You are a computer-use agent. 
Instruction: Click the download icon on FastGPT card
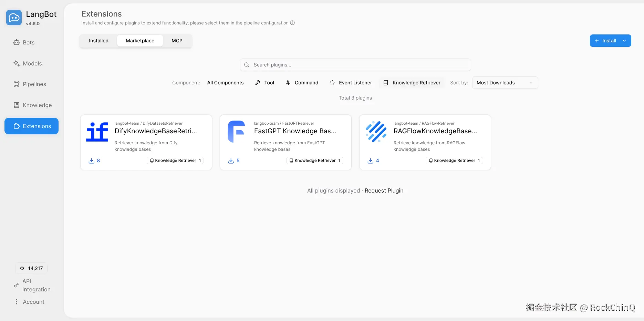231,160
